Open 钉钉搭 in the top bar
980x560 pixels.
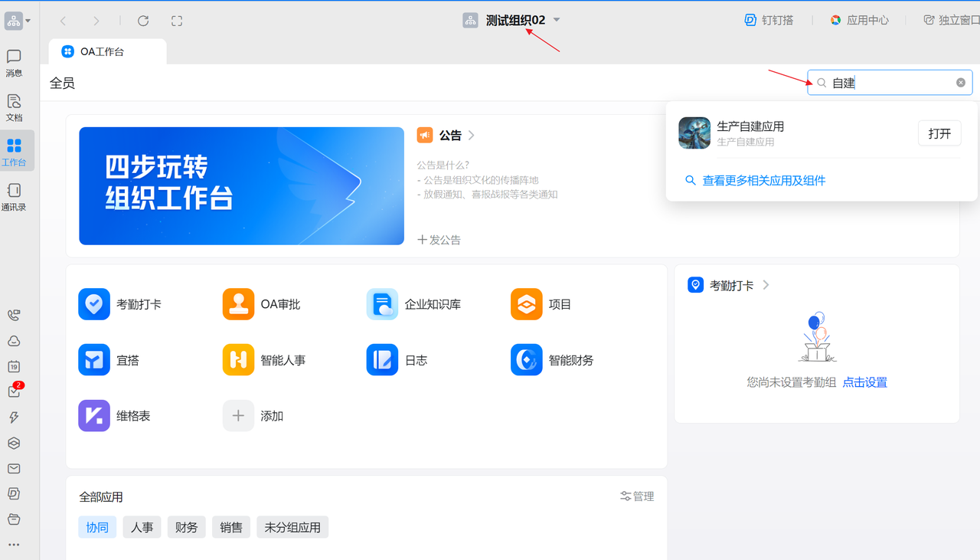point(769,20)
